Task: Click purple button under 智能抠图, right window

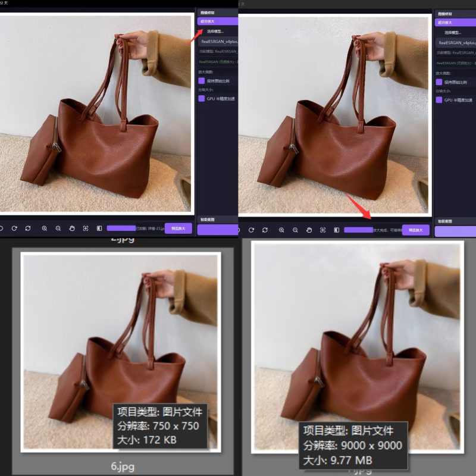Action: click(x=455, y=231)
